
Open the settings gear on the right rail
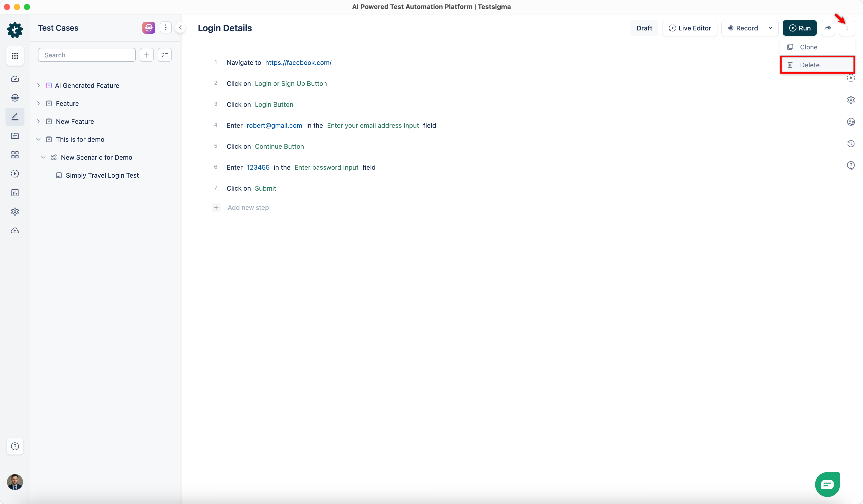click(851, 100)
